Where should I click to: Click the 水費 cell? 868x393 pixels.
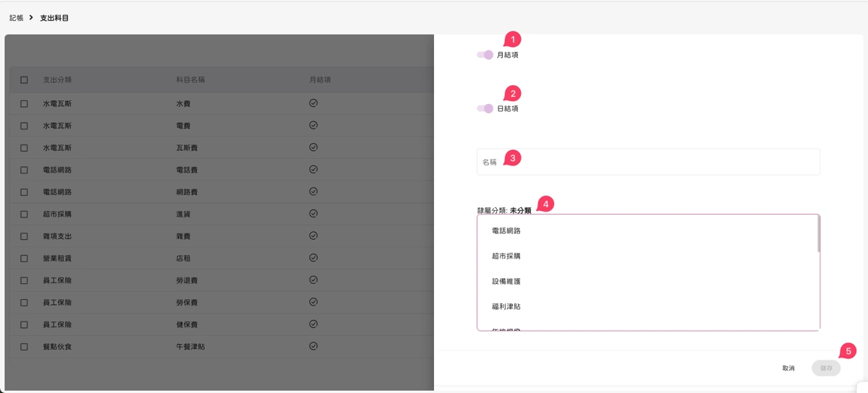pos(184,104)
